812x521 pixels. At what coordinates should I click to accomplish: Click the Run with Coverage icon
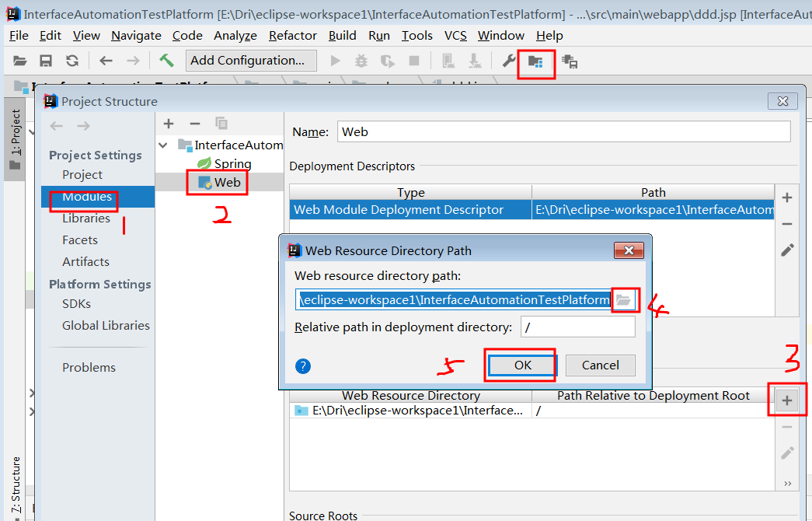[388, 61]
